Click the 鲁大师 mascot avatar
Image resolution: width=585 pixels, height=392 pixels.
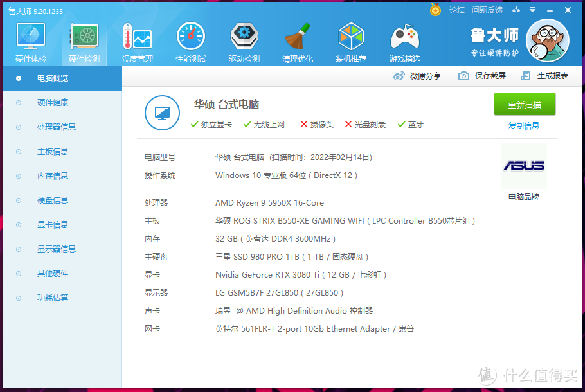(x=547, y=40)
